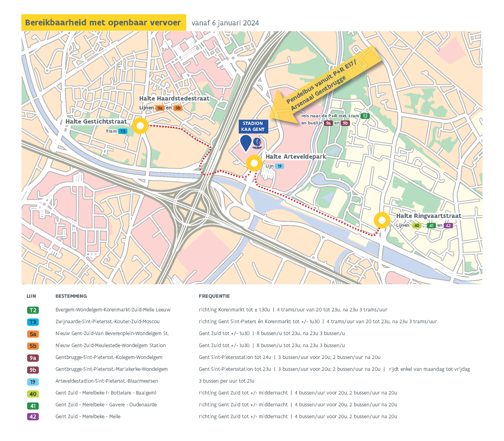Click the 9a frequency 'Gent Sint-Pietersstation tot 24u'
The width and height of the screenshot is (504, 441).
(x=235, y=357)
